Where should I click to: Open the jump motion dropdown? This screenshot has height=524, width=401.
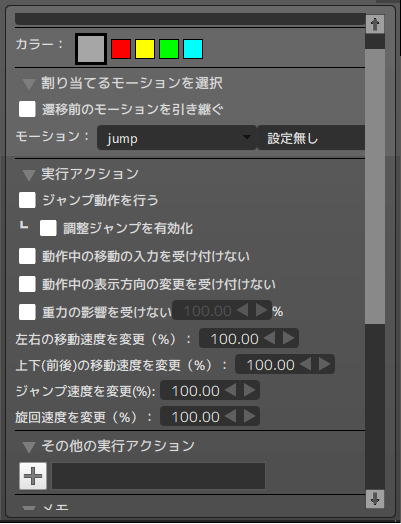(176, 138)
